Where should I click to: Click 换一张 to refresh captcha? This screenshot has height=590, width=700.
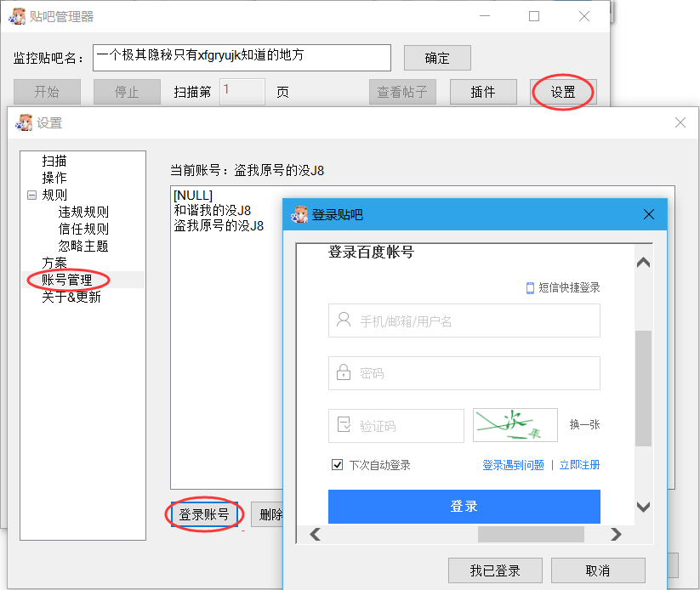(x=584, y=424)
